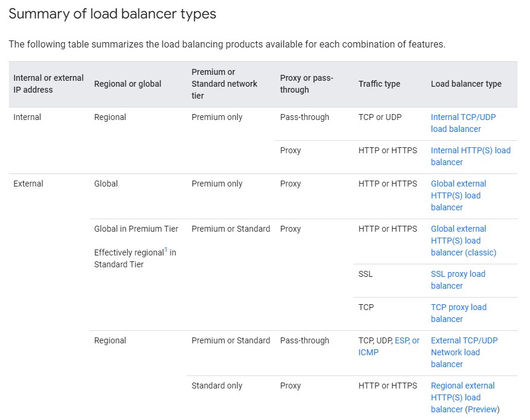Click the 'Traffic type' column header
The image size is (530, 420).
tap(379, 84)
